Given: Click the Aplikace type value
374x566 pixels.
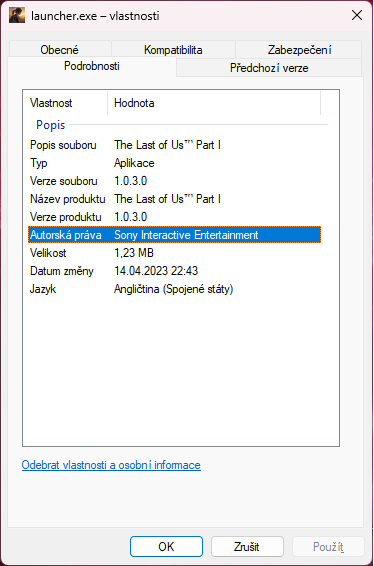Looking at the screenshot, I should click(134, 163).
